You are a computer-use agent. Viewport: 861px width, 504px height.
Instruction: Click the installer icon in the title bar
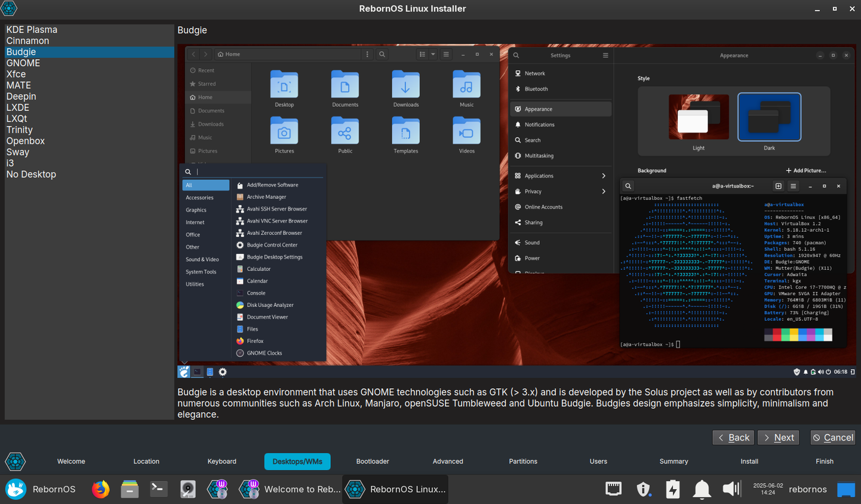9,8
